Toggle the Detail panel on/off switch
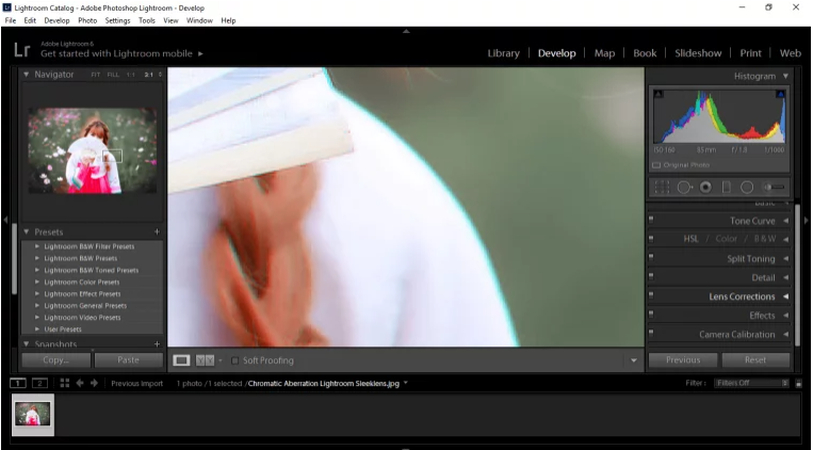 coord(651,276)
